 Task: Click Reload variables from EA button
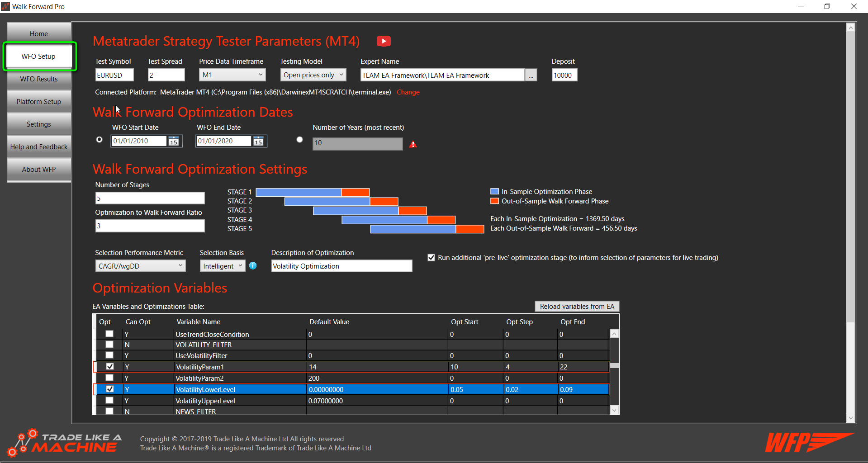pos(577,307)
